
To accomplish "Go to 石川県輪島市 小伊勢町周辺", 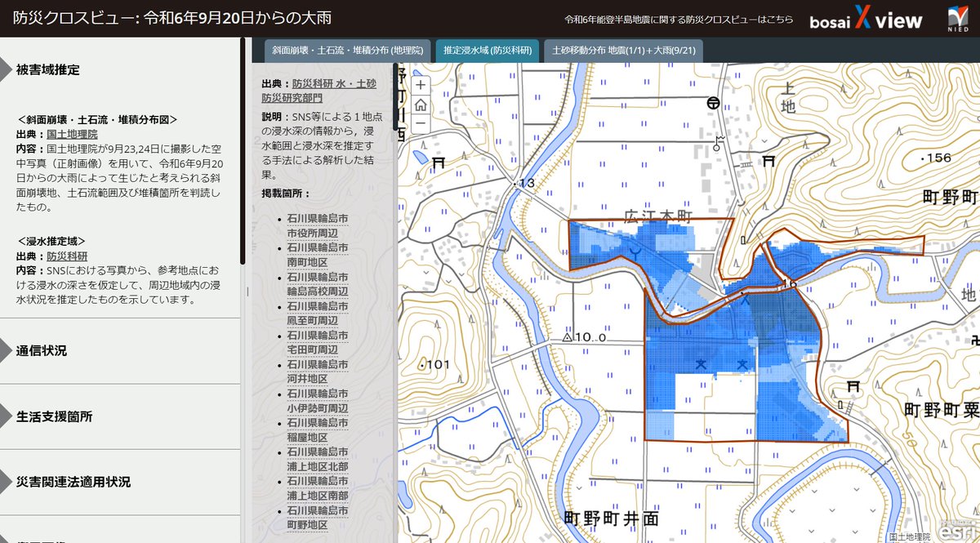I will pyautogui.click(x=318, y=402).
